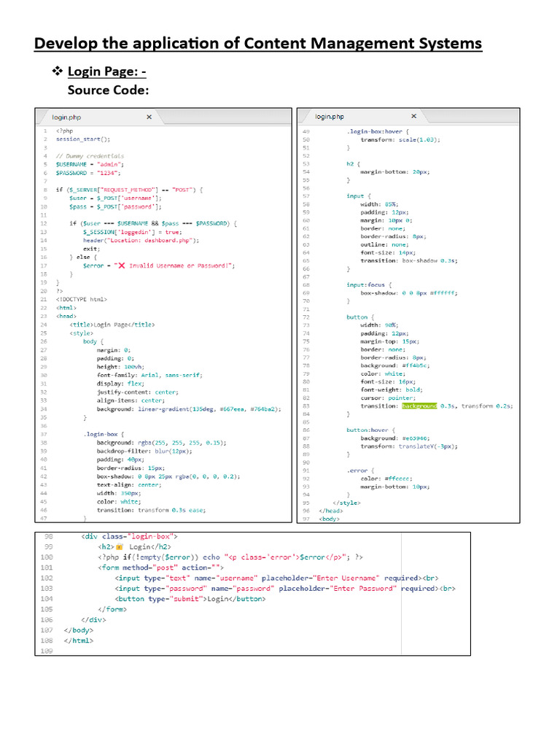Click the '<!DOCTYPE html>' line
The height and width of the screenshot is (747, 560).
point(82,299)
